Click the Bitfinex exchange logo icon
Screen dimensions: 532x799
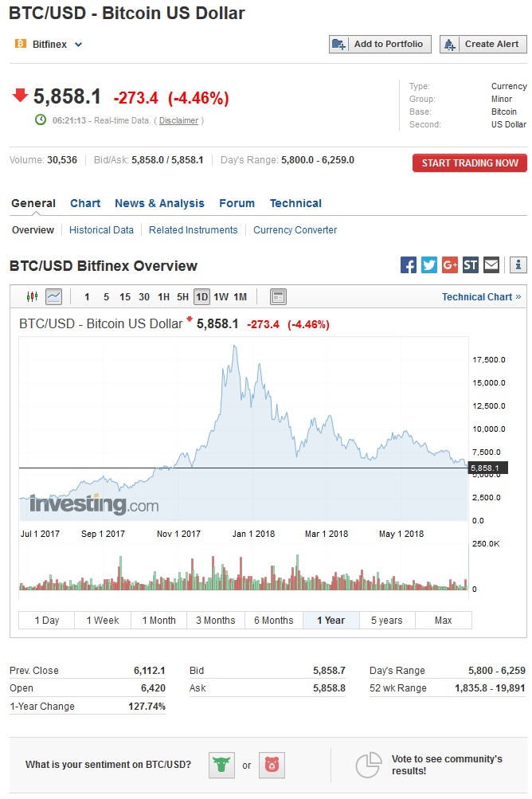[21, 44]
